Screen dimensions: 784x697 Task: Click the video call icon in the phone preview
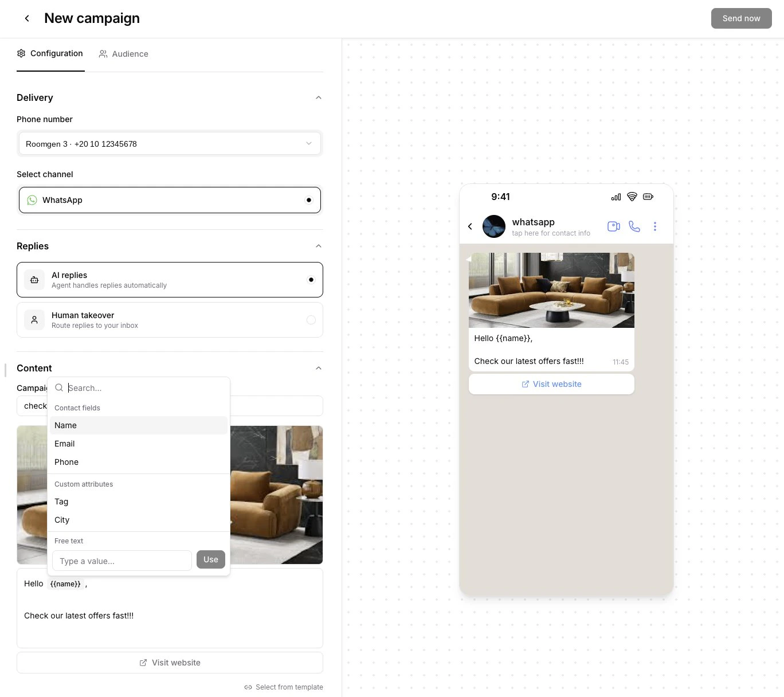point(614,226)
